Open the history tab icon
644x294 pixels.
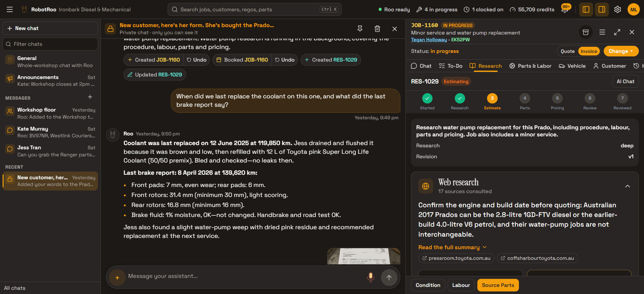coord(636,66)
